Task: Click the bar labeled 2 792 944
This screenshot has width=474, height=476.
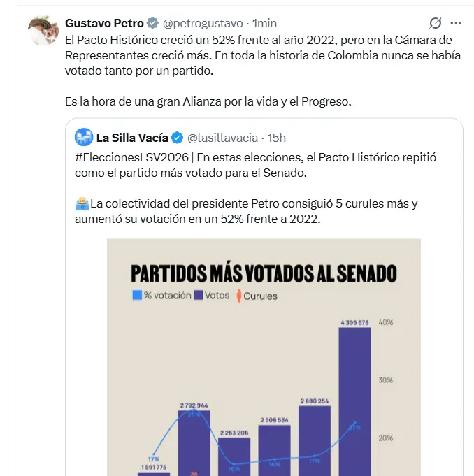Action: pos(194,440)
